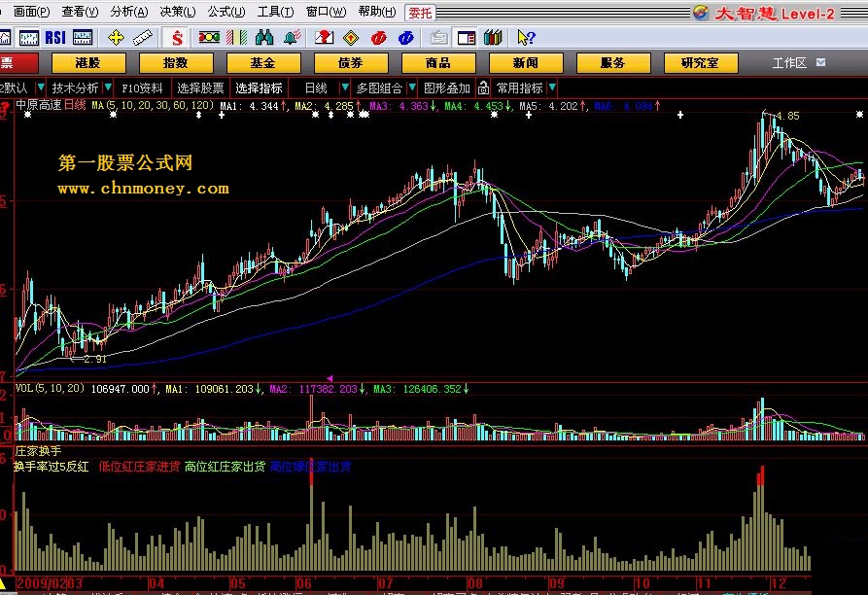Click the 选择指标 button

(x=259, y=88)
